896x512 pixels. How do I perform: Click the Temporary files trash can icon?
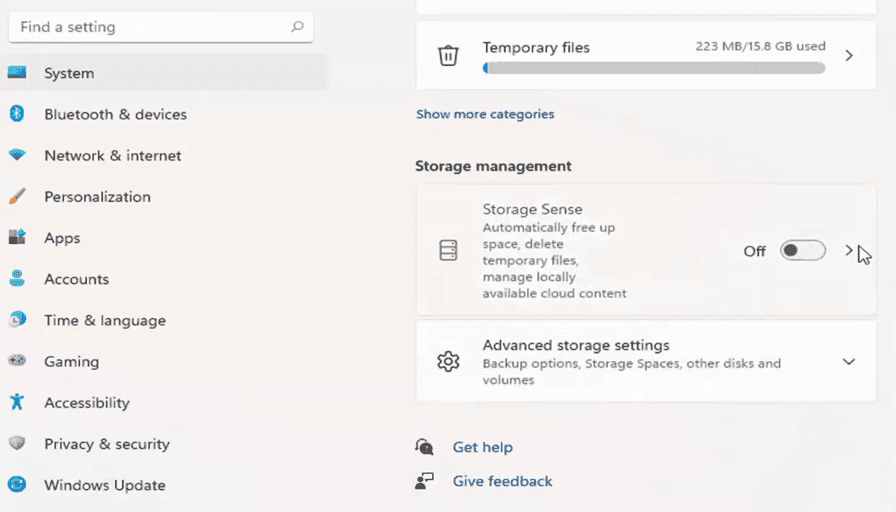click(449, 55)
